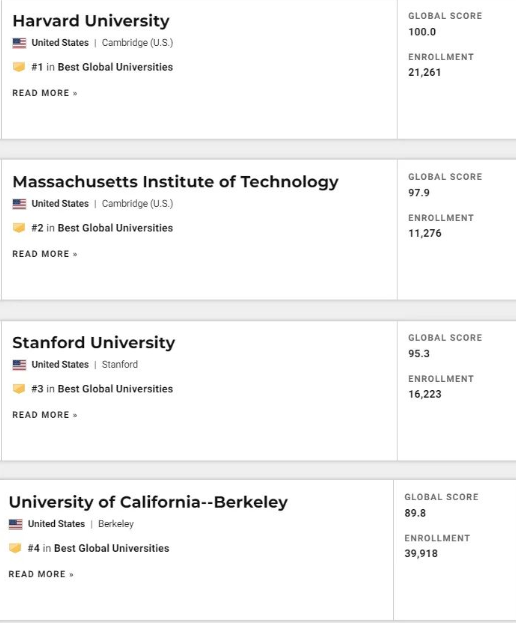Click READ MORE under Harvard University

pos(44,93)
